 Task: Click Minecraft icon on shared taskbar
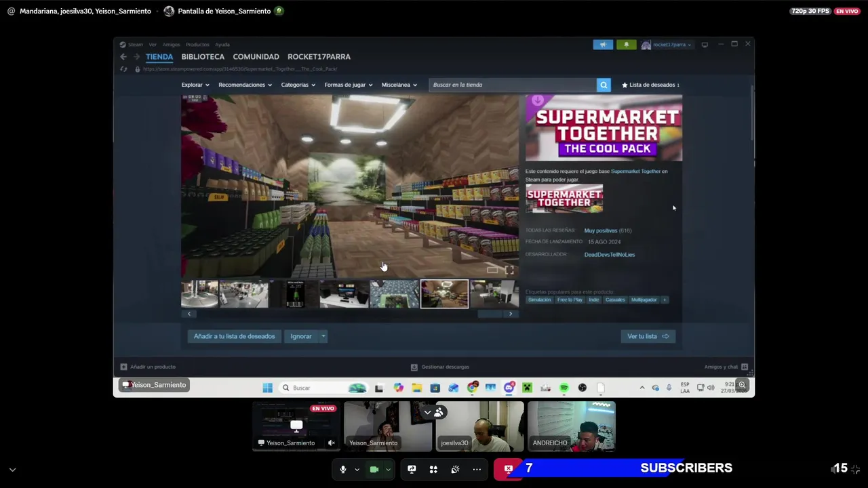click(527, 388)
